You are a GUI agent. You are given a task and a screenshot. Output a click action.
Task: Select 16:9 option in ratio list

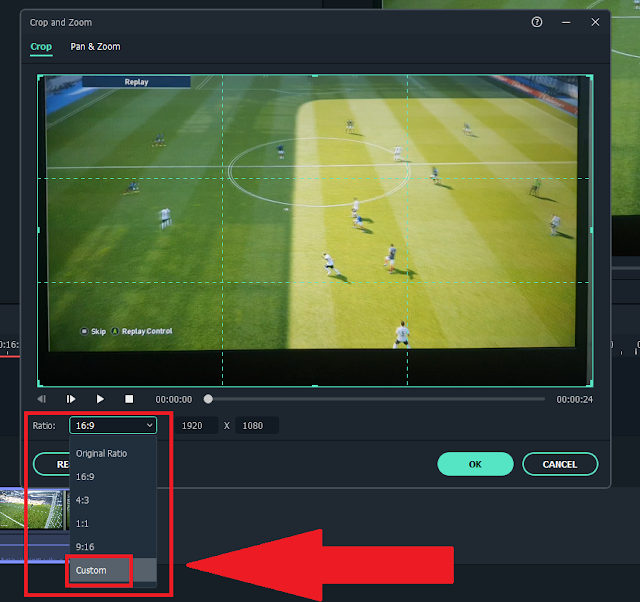113,477
